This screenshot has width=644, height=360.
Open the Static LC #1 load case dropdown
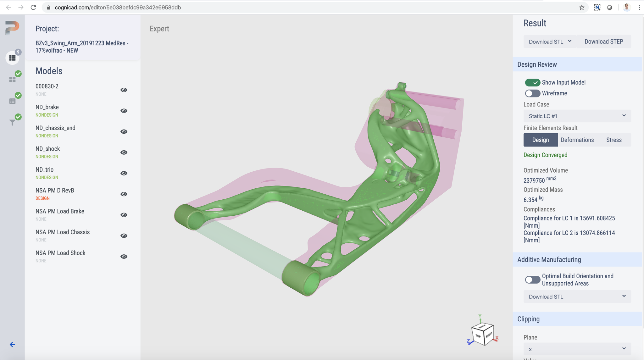[x=576, y=116]
